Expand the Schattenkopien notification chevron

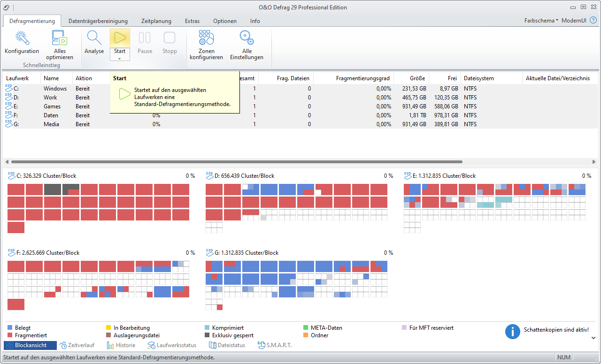click(x=593, y=338)
